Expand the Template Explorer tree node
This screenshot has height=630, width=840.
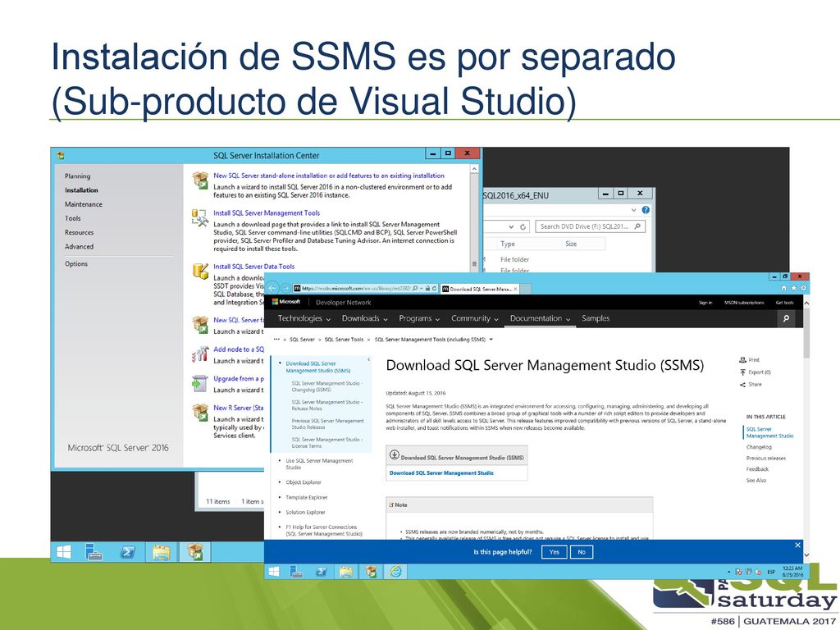(280, 497)
